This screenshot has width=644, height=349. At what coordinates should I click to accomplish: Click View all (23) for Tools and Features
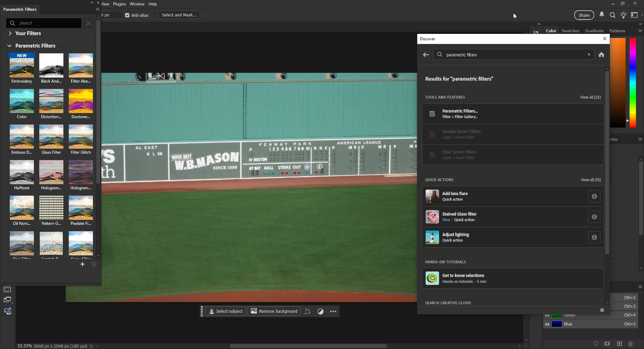pyautogui.click(x=590, y=97)
